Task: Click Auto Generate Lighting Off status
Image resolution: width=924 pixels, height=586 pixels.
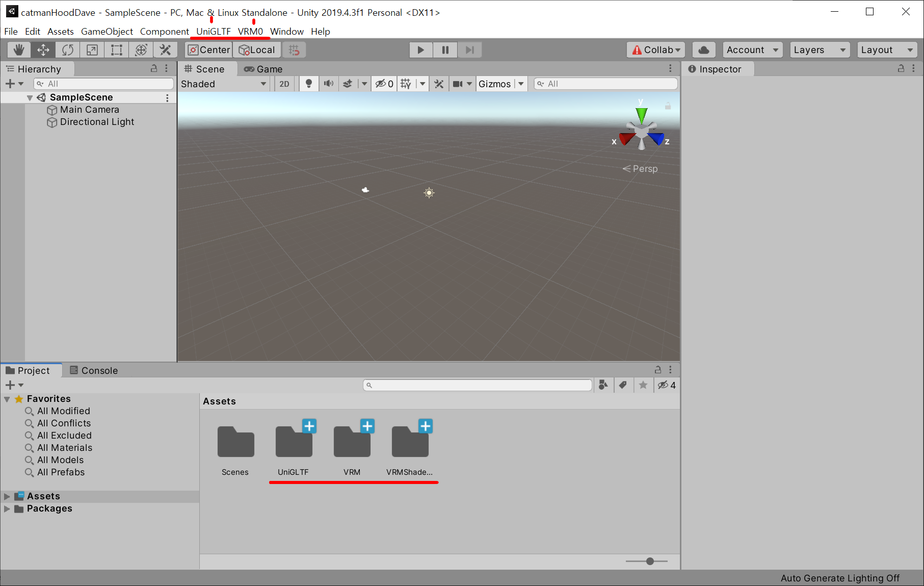Action: pos(840,578)
